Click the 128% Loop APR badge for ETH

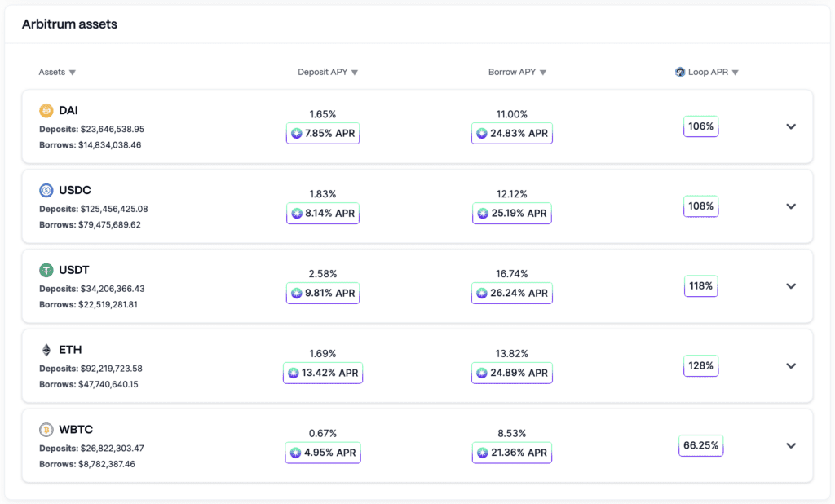700,366
